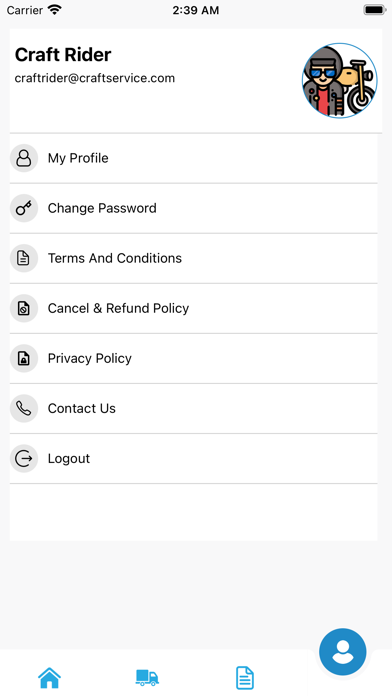Screen dimensions: 392x696
Task: Tap the rider avatar picture
Action: [x=340, y=80]
